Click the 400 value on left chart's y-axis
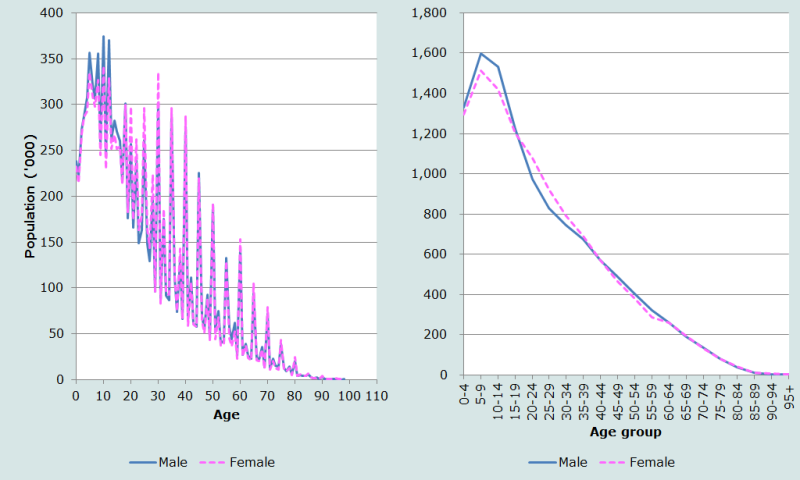The image size is (800, 480). [52, 13]
